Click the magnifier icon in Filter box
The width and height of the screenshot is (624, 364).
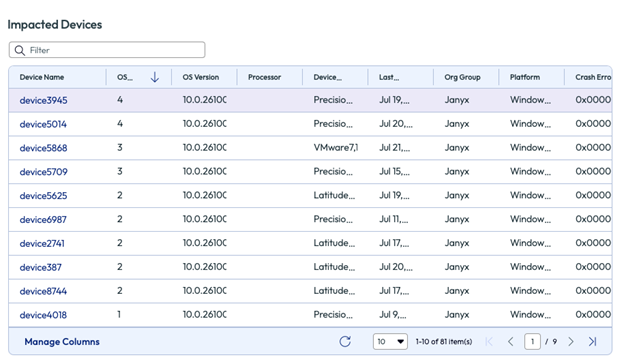20,50
